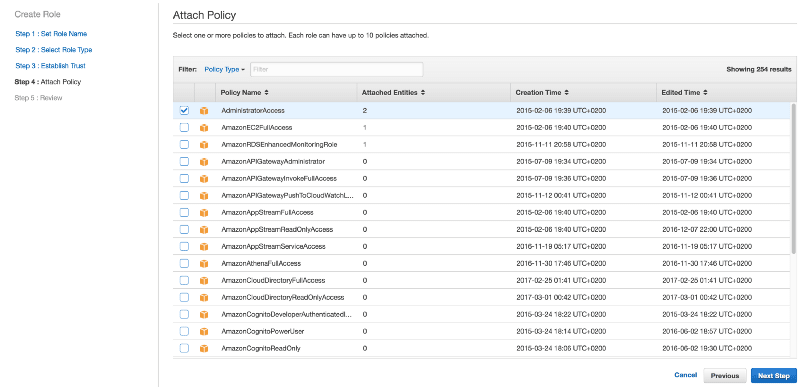This screenshot has width=800, height=387.
Task: Tick the AmazonCloudDirectoryFullAccess checkbox
Action: (184, 280)
